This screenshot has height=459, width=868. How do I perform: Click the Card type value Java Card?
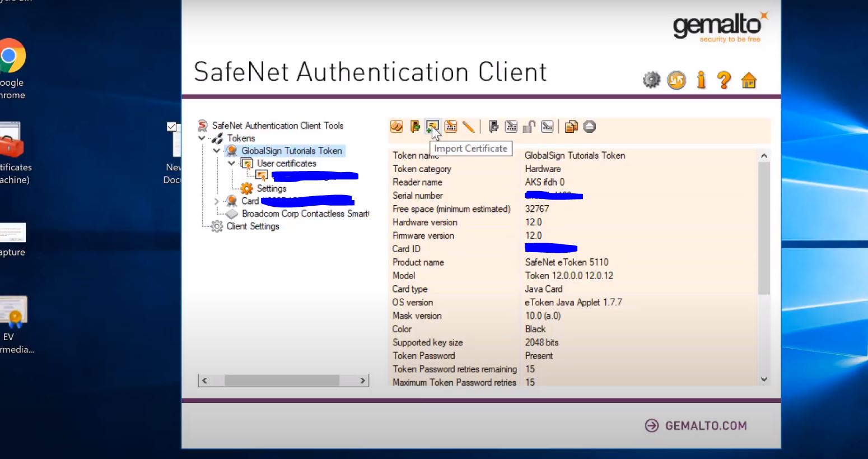543,289
